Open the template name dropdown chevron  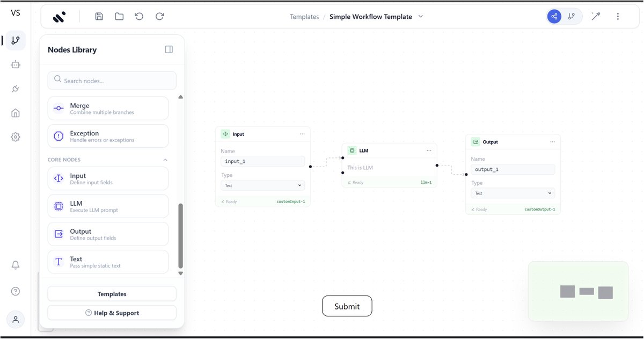[x=421, y=17]
